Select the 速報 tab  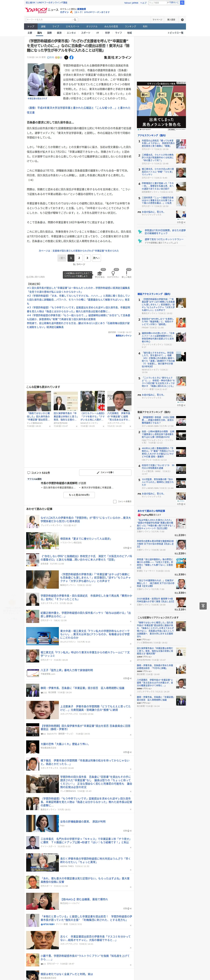tap(43, 27)
